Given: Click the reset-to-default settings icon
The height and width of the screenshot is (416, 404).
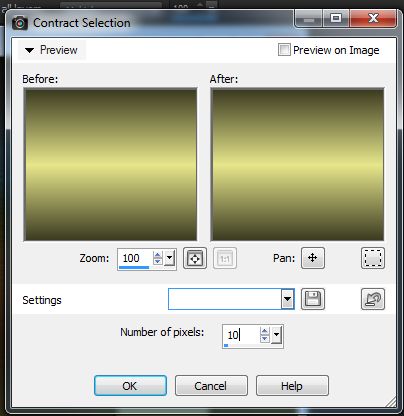Looking at the screenshot, I should [x=373, y=299].
